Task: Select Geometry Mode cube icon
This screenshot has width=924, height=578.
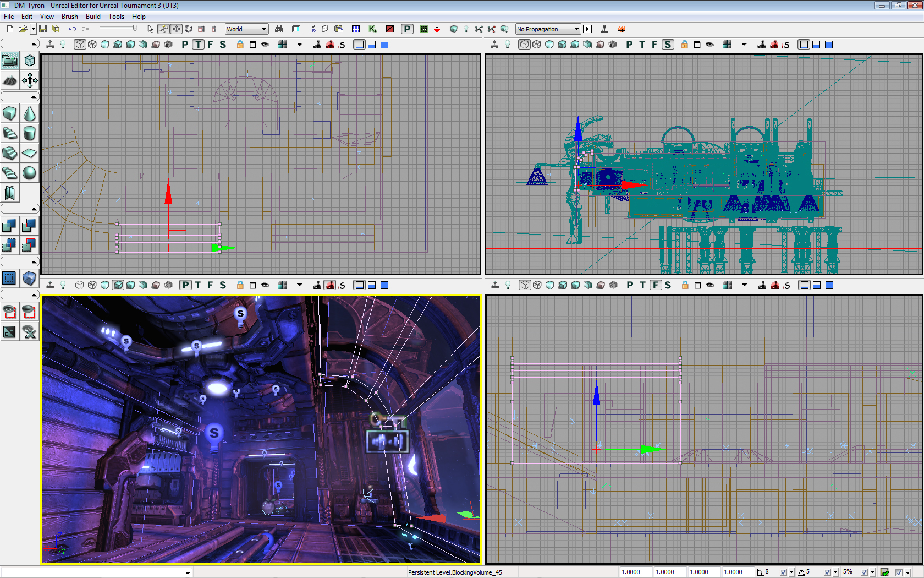Action: (30, 61)
